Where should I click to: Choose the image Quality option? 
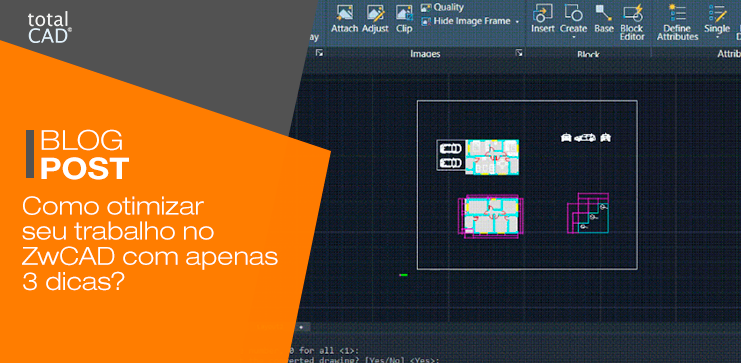[442, 8]
